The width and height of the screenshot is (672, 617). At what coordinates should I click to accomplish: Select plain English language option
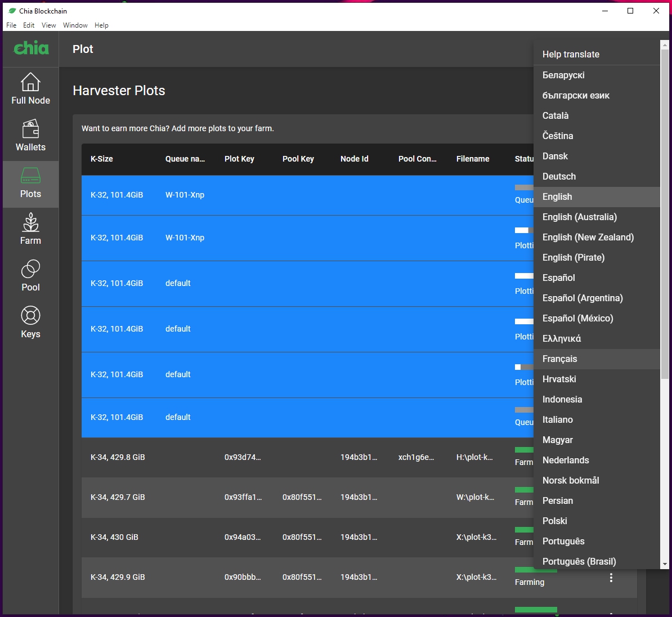tap(597, 197)
